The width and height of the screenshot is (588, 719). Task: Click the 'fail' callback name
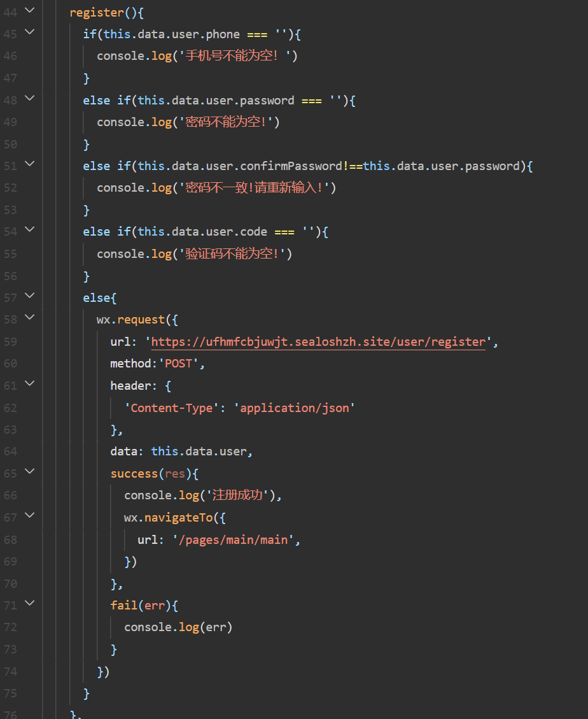[123, 605]
